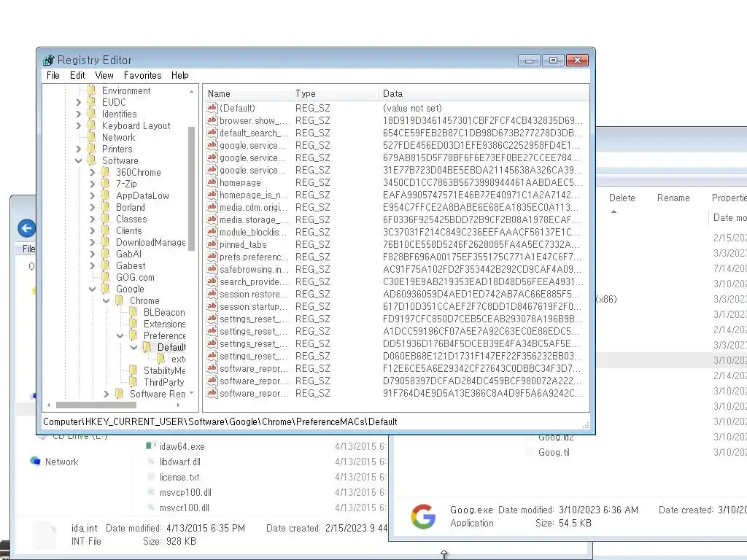Click the default_search value icon

[212, 133]
